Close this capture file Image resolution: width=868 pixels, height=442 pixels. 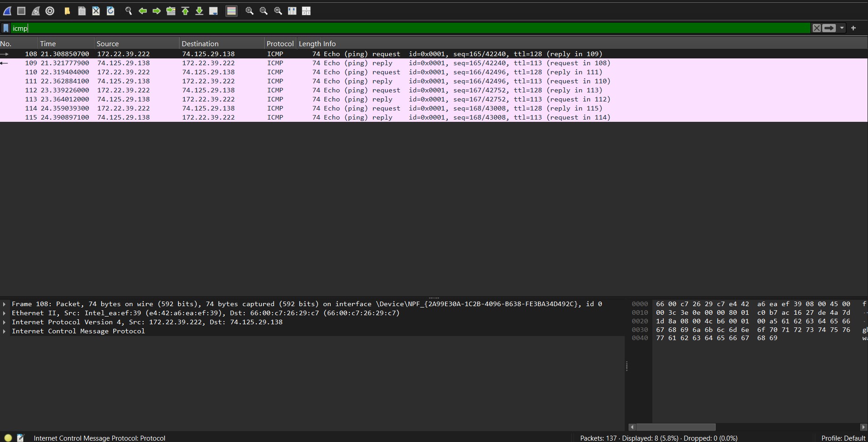pos(96,11)
